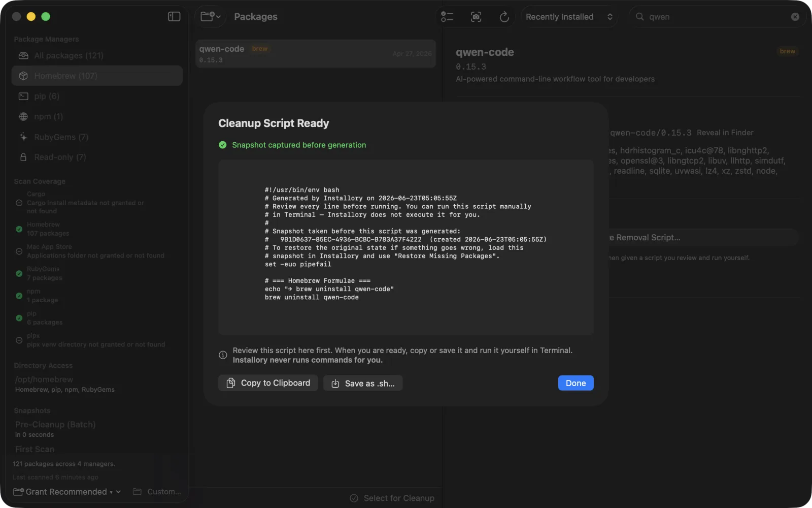Select the qwen-code package row
Screen dimensions: 812x508
315,54
